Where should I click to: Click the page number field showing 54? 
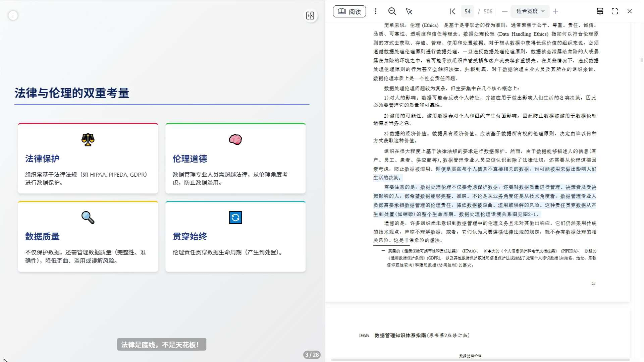[x=467, y=11]
